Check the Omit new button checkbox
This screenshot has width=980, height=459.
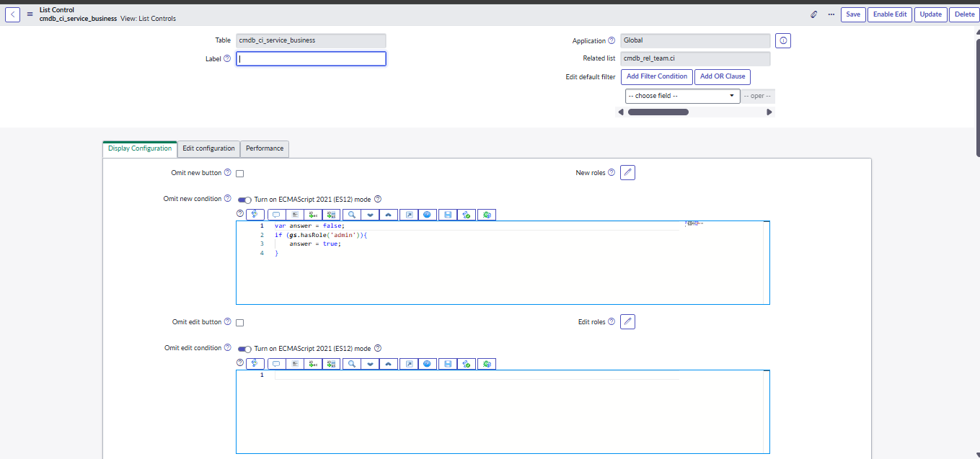pyautogui.click(x=240, y=174)
